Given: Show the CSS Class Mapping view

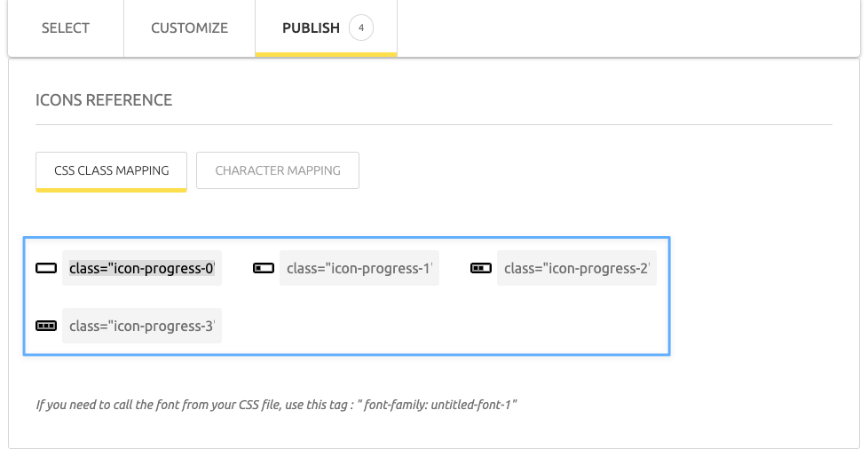Looking at the screenshot, I should point(111,170).
